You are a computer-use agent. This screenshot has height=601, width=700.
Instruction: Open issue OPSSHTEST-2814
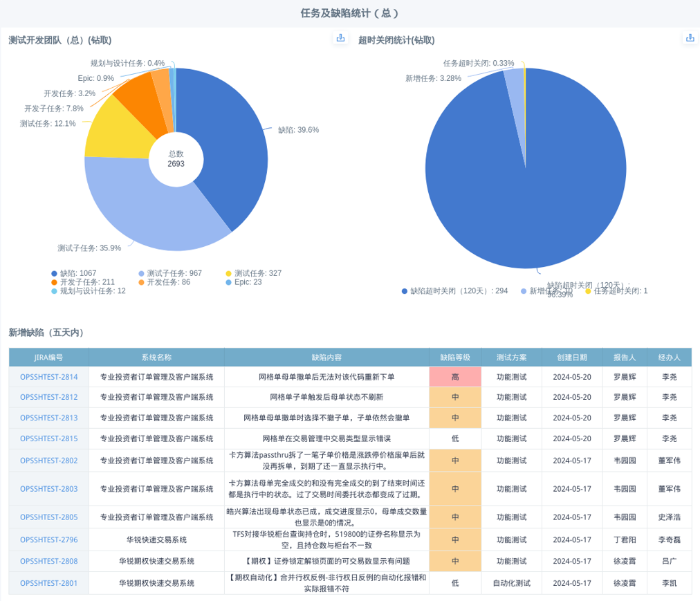point(48,377)
